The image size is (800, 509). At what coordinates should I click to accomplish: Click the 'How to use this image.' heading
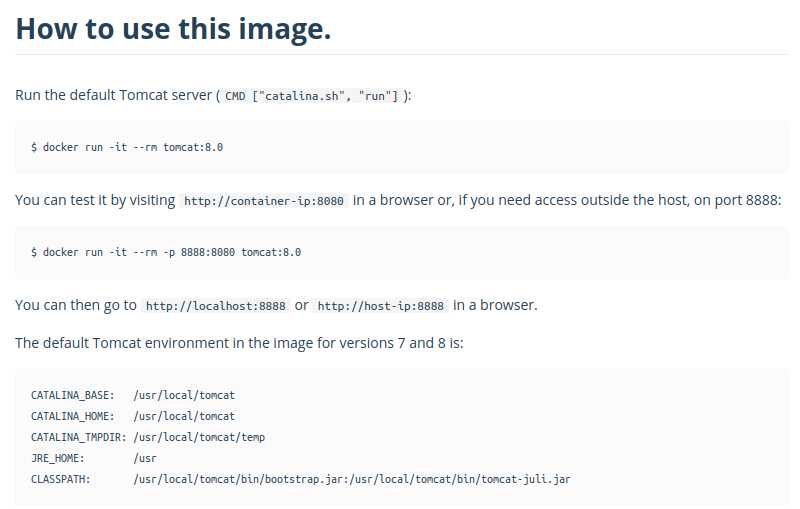pos(173,29)
